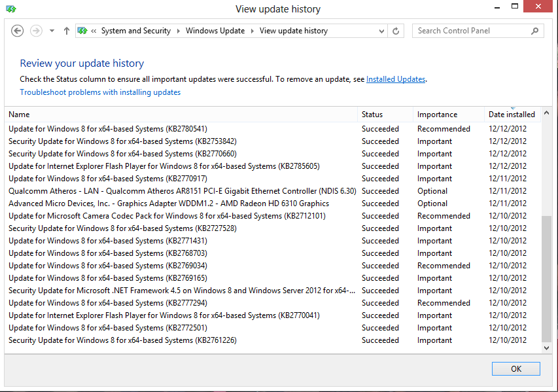Click the Windows Update icon in address bar
This screenshot has height=392, width=558.
[82, 31]
